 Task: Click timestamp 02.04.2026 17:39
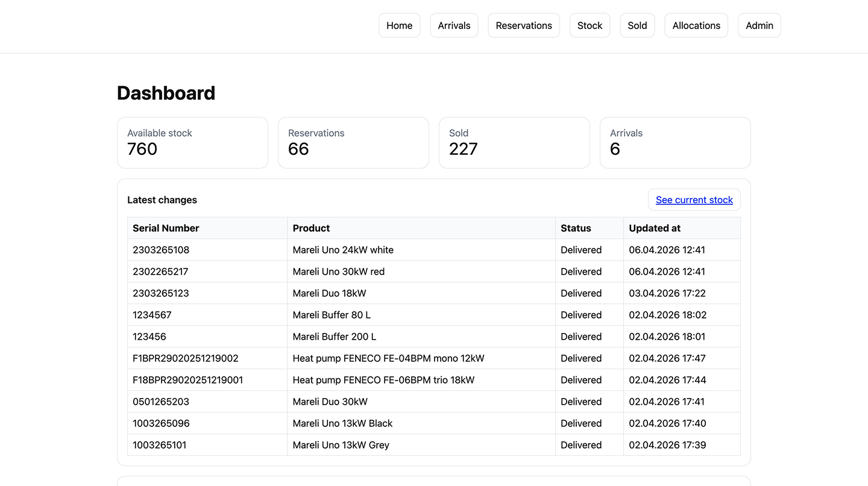point(667,445)
